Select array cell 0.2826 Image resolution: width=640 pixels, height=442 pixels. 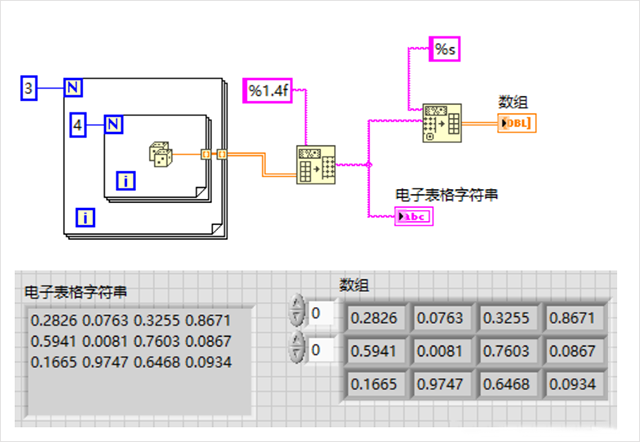coord(374,318)
